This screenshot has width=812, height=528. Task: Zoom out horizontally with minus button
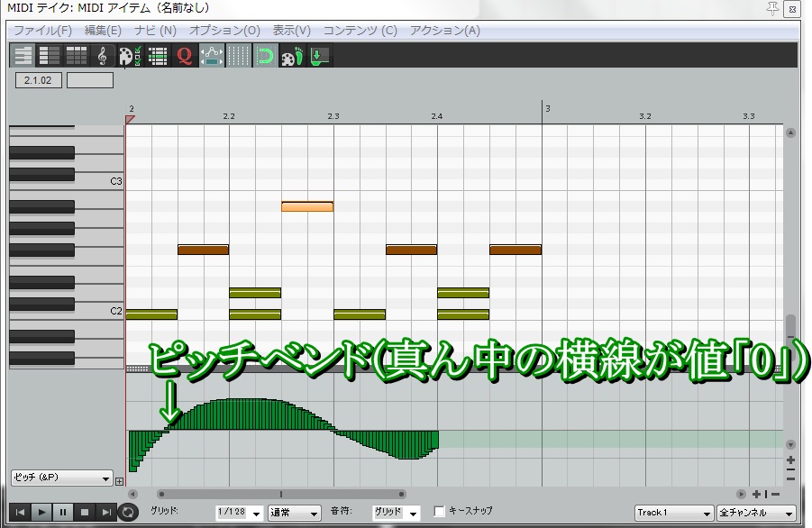(775, 495)
